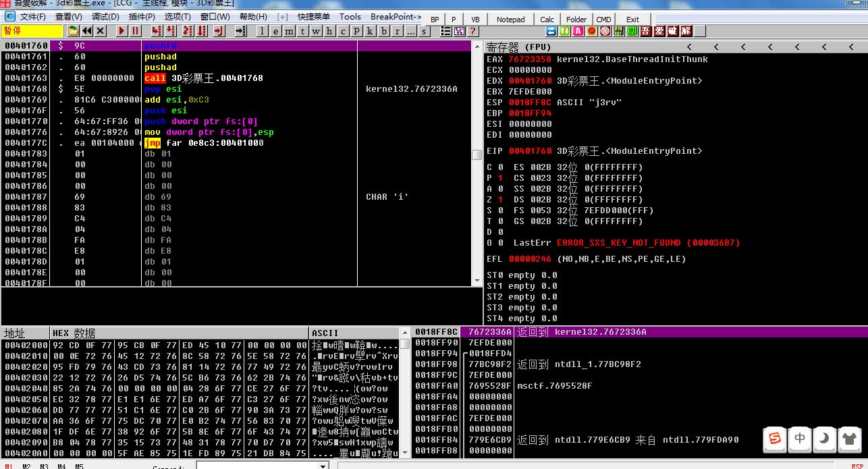Open Executable modules with 'e' button
The width and height of the screenshot is (868, 469).
click(275, 31)
